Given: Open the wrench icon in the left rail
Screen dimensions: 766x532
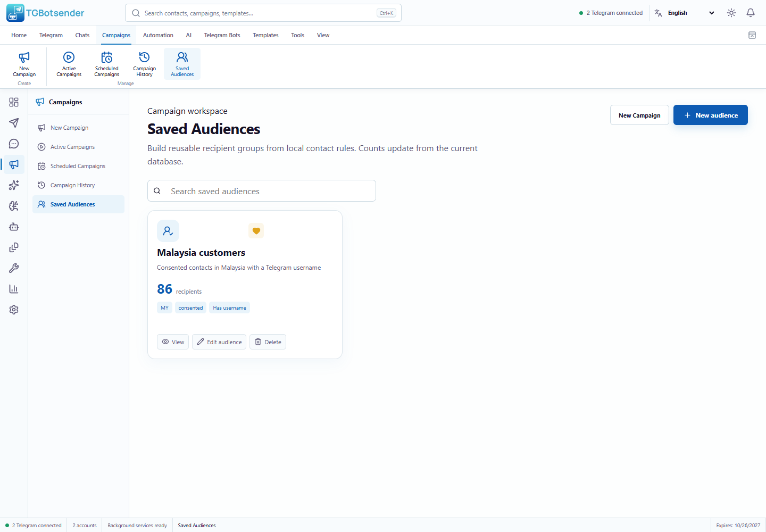Looking at the screenshot, I should (14, 268).
